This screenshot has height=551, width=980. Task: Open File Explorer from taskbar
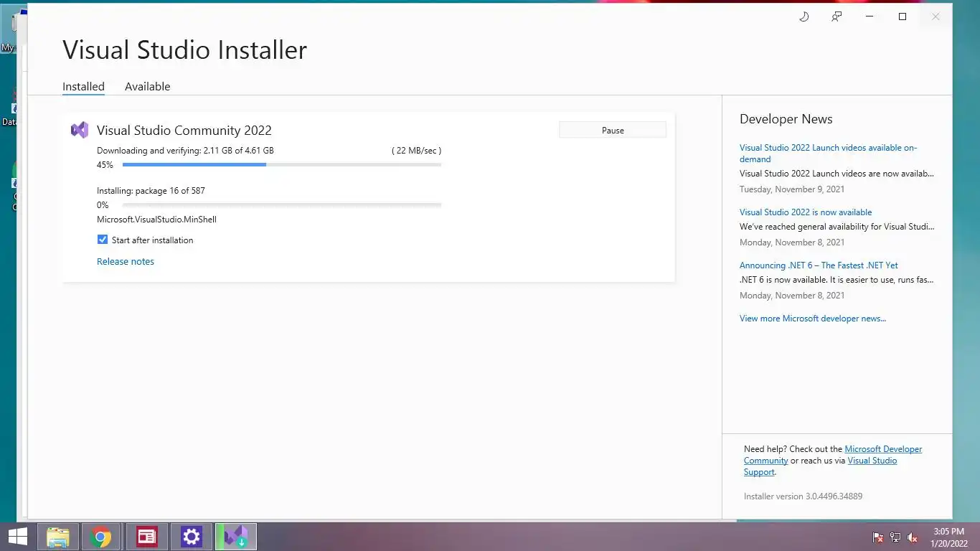tap(57, 537)
